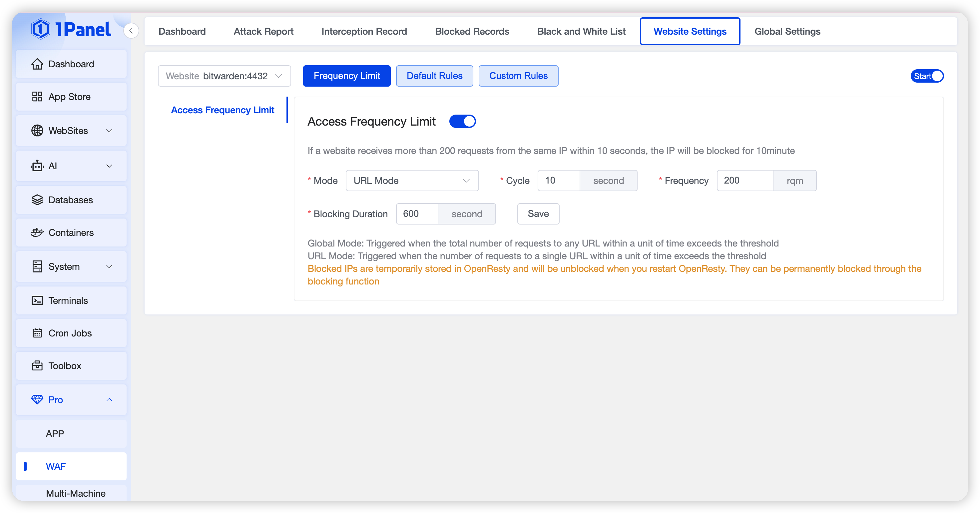Collapse sidebar with the arrow button

click(131, 31)
